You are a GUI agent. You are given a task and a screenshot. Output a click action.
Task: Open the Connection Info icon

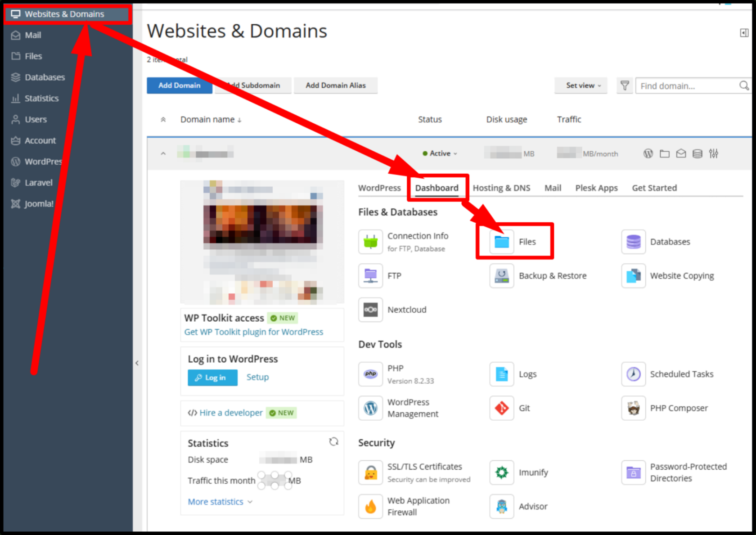tap(370, 242)
